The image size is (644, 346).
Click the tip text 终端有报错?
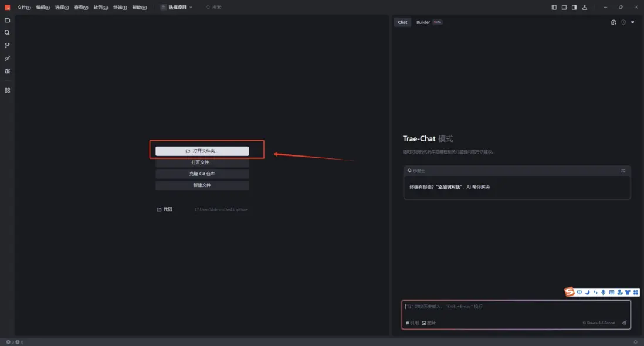[422, 187]
